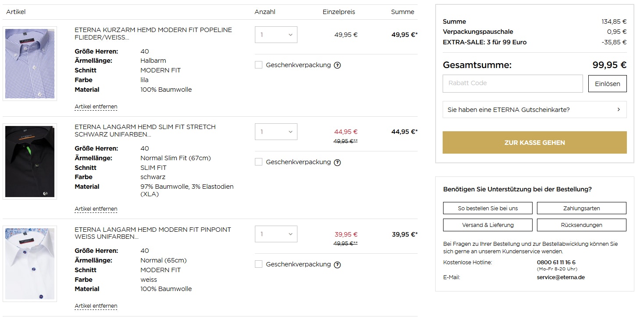
Task: Change quantity of white pinpoint shirt
Action: coord(276,234)
